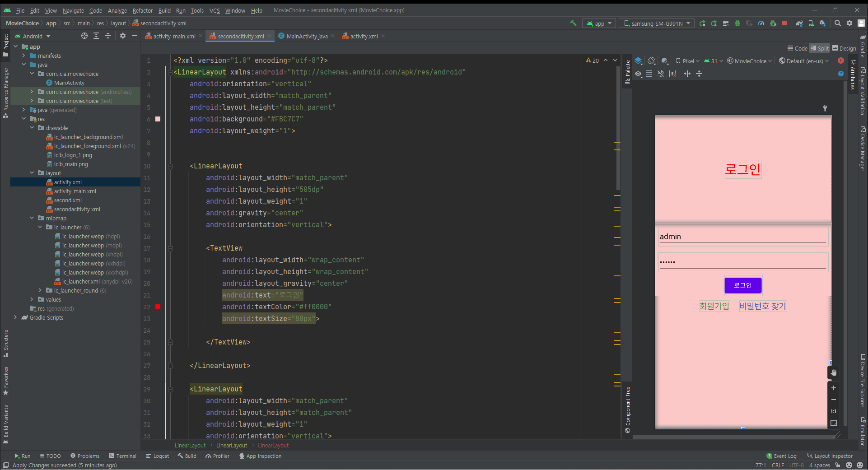The image size is (868, 470).
Task: Click the red #ff0000 gutter color swatch
Action: [158, 307]
